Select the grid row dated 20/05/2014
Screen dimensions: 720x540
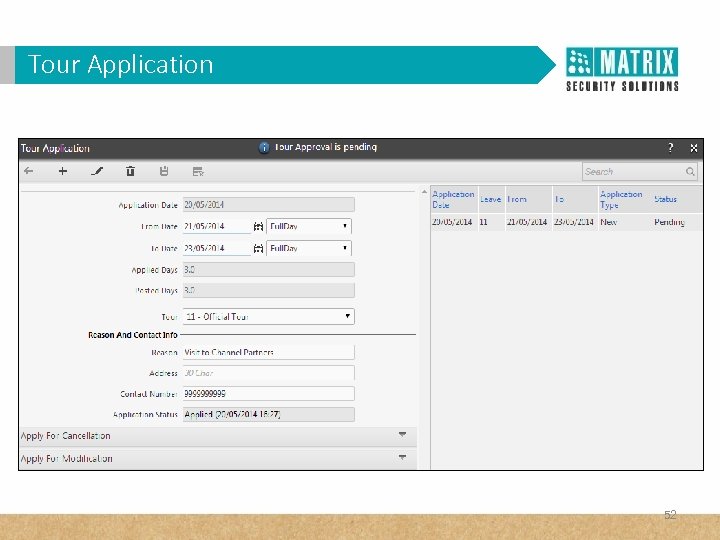coord(566,222)
